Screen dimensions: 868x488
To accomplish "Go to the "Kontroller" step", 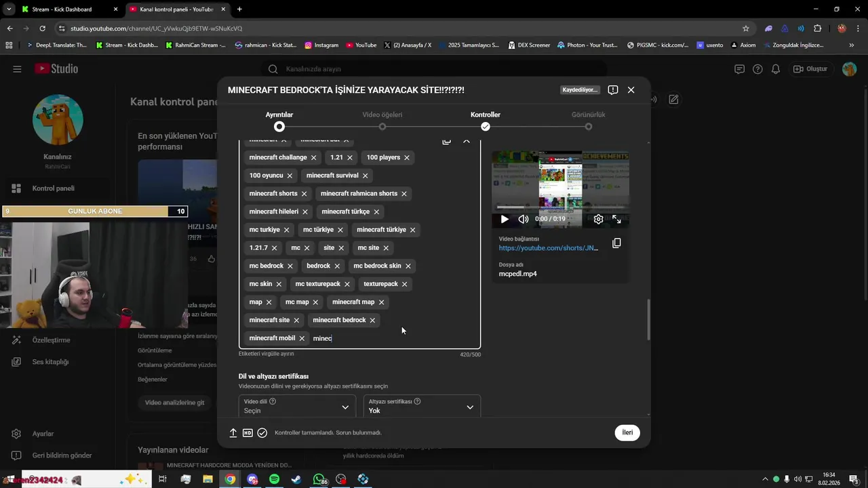I will (486, 121).
